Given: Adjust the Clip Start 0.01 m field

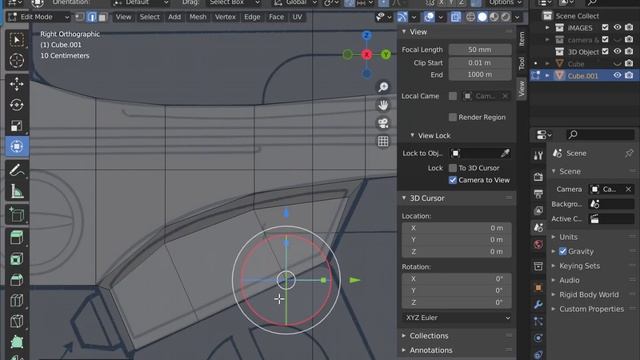Looking at the screenshot, I should coord(480,63).
